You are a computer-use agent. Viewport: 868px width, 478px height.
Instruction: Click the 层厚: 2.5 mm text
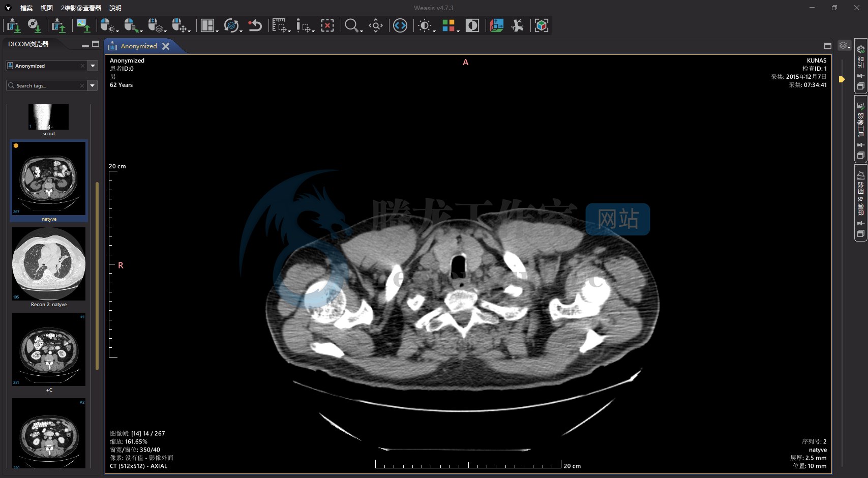pos(809,458)
